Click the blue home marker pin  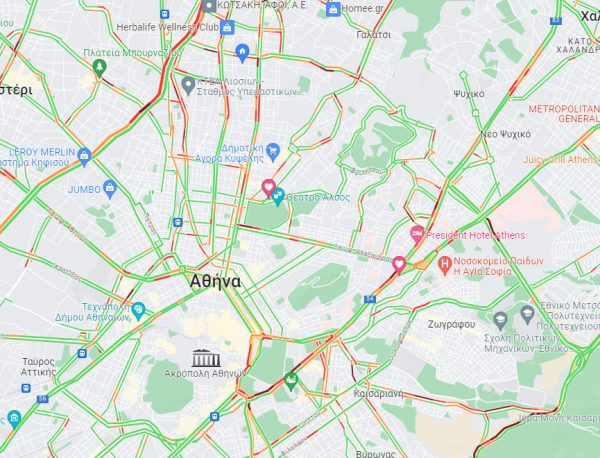[x=242, y=52]
